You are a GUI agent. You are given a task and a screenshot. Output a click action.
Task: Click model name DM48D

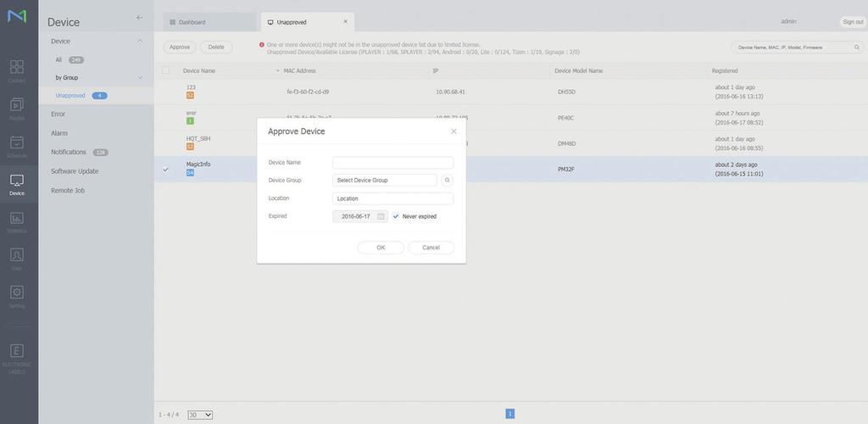[x=567, y=143]
